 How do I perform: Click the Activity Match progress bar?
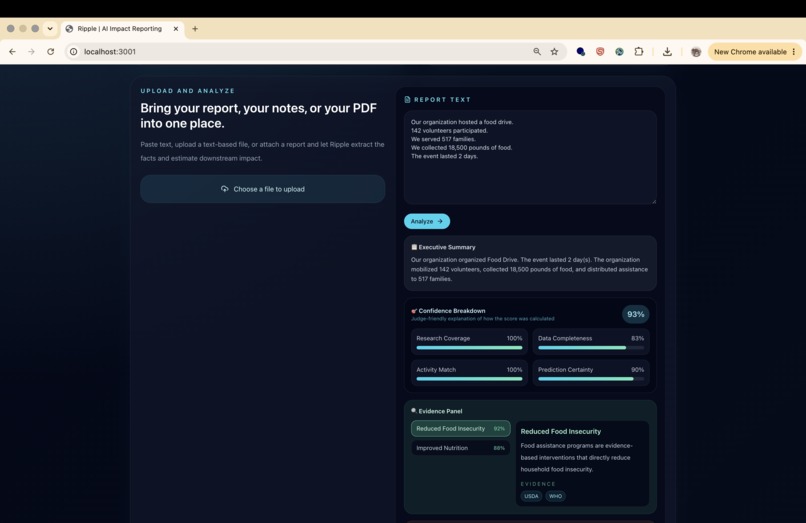[469, 379]
